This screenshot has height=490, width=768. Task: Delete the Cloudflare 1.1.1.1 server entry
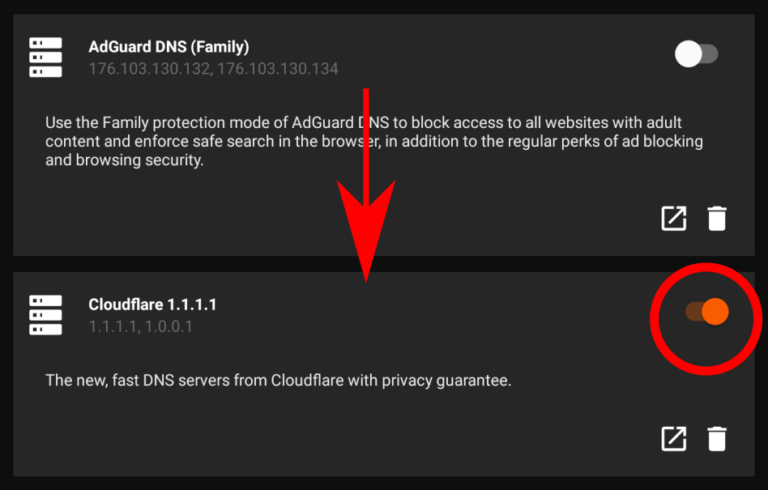[x=717, y=438]
